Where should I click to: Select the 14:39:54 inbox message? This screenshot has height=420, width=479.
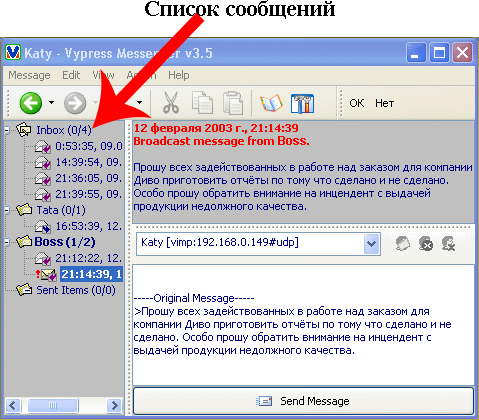tap(89, 162)
